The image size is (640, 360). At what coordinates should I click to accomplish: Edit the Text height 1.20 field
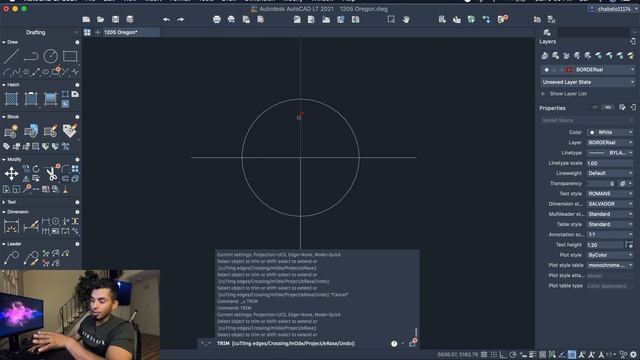(605, 245)
